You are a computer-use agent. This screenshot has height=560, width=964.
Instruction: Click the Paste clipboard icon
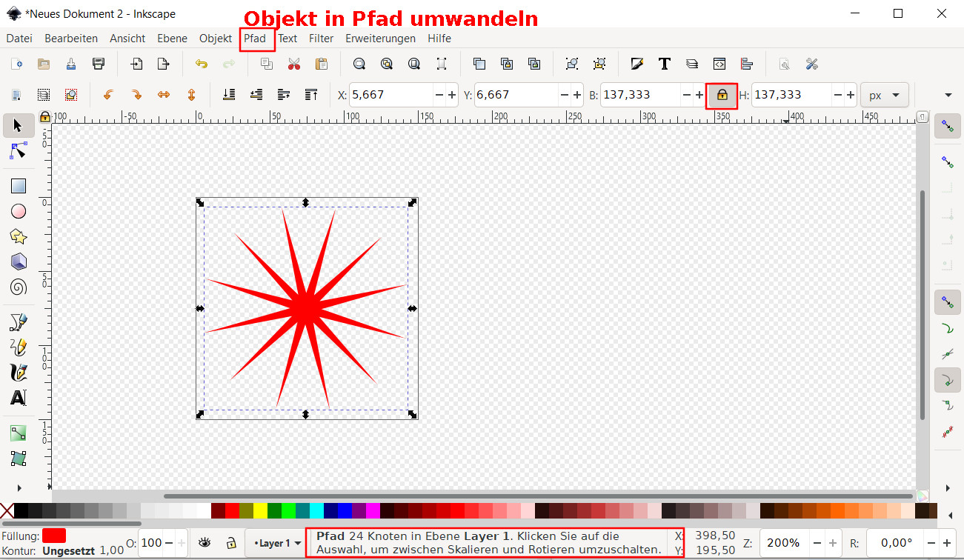click(x=322, y=64)
